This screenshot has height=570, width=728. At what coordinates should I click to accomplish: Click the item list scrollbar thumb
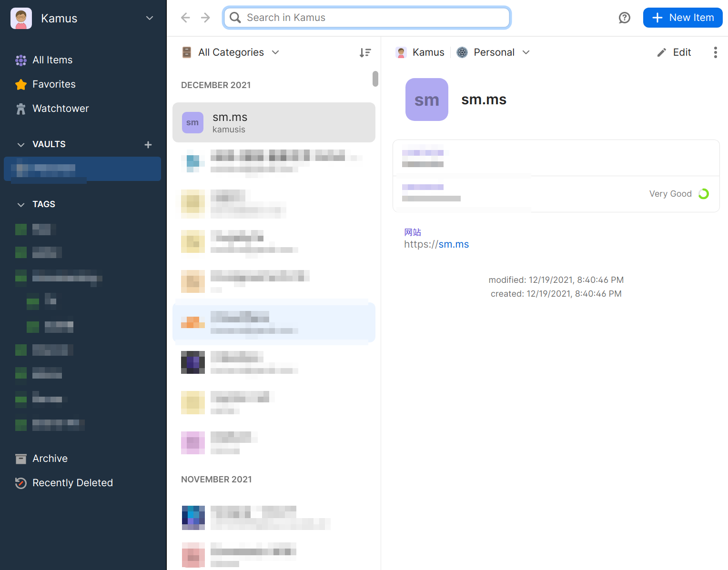tap(375, 79)
